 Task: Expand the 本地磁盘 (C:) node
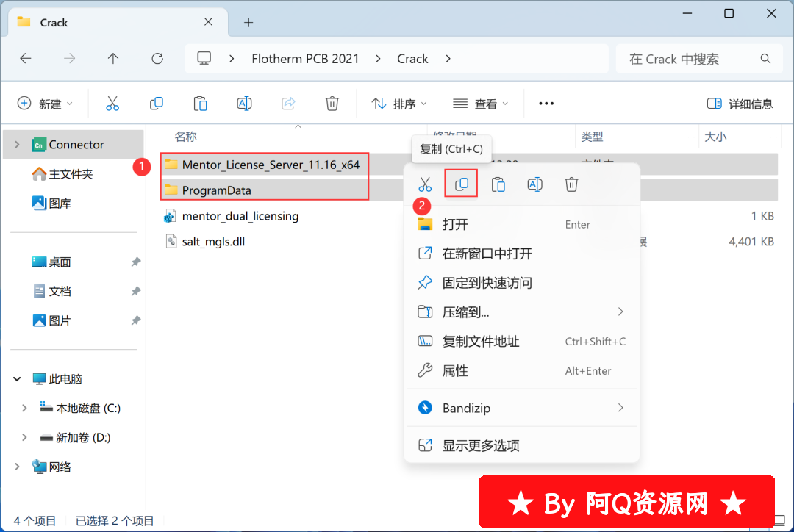[x=24, y=408]
